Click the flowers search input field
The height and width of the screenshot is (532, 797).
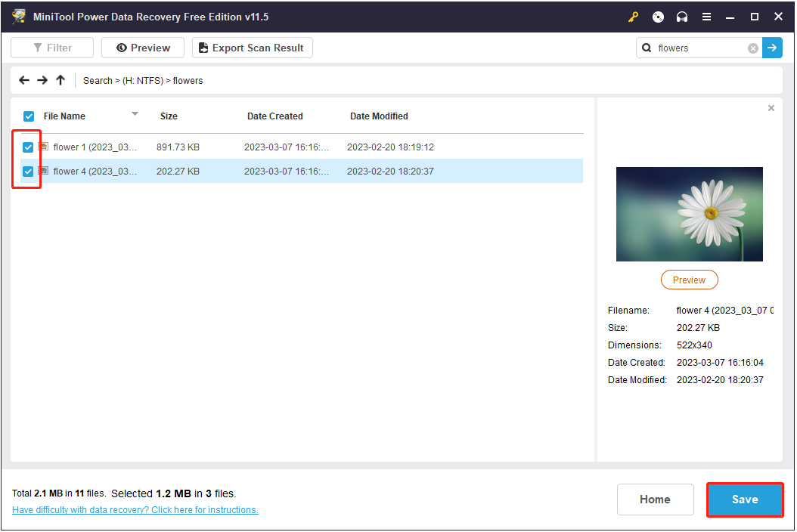(x=700, y=48)
